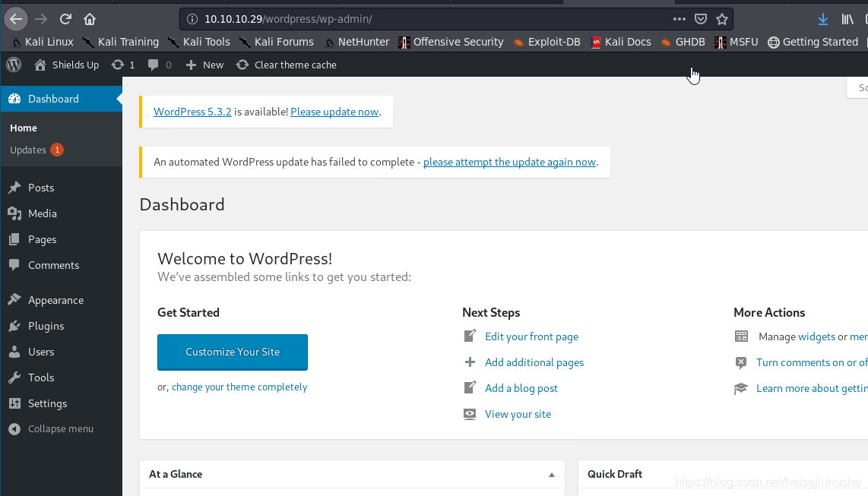Click the Customize Your Site button

coord(233,352)
